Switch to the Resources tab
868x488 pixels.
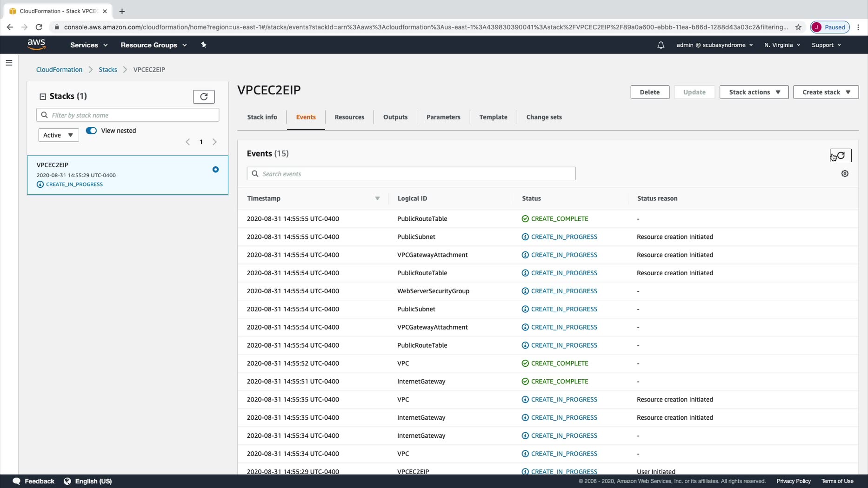[349, 117]
